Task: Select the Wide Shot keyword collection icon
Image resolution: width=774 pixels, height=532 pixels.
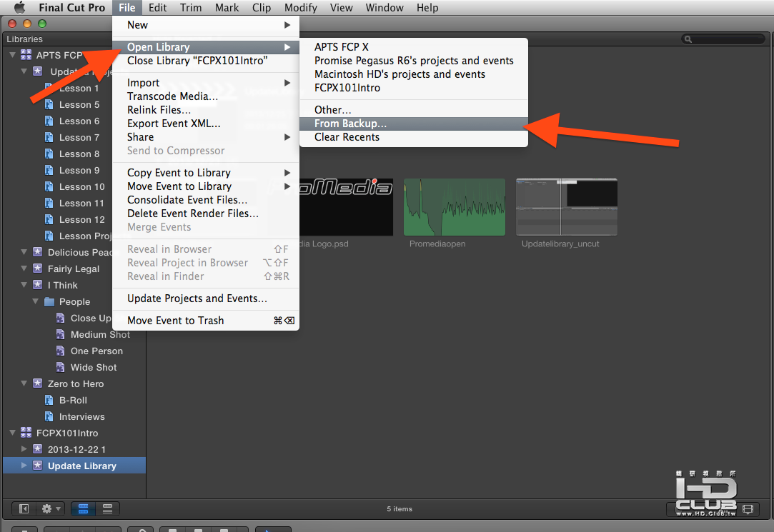Action: pyautogui.click(x=60, y=367)
